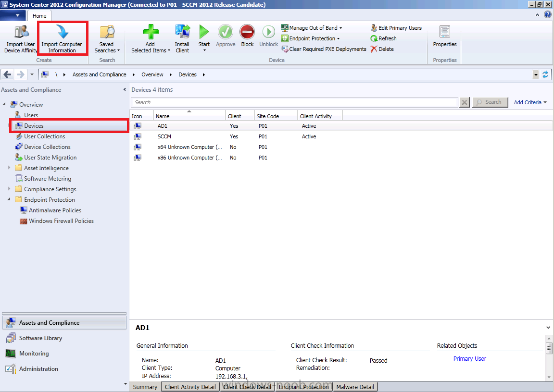The image size is (554, 392).
Task: Click the details pane vertical scrollbar
Action: 549,358
